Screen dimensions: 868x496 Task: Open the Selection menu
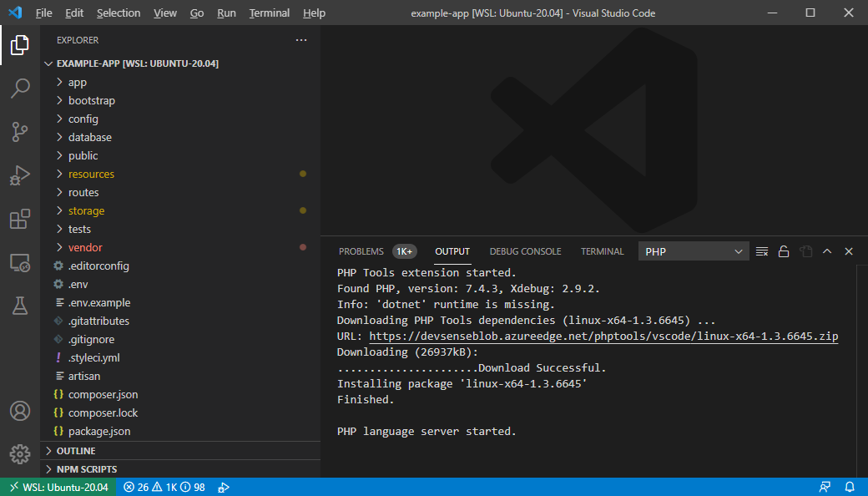(119, 13)
